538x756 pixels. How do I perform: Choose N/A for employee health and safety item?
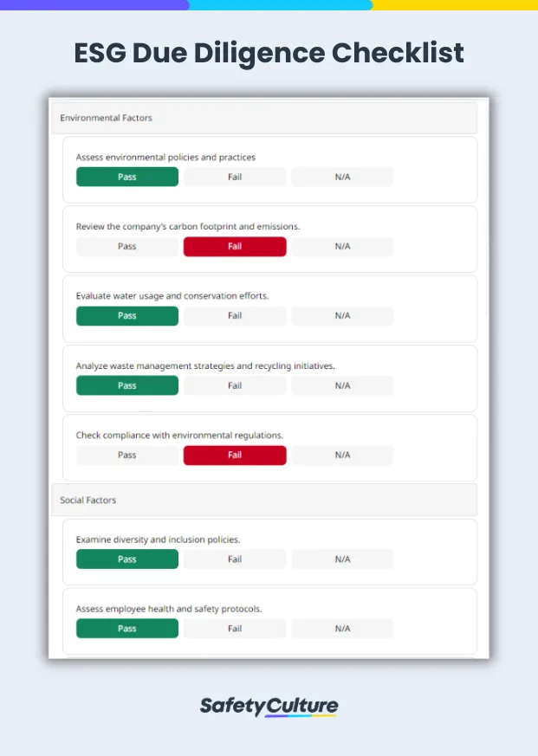[x=342, y=628]
